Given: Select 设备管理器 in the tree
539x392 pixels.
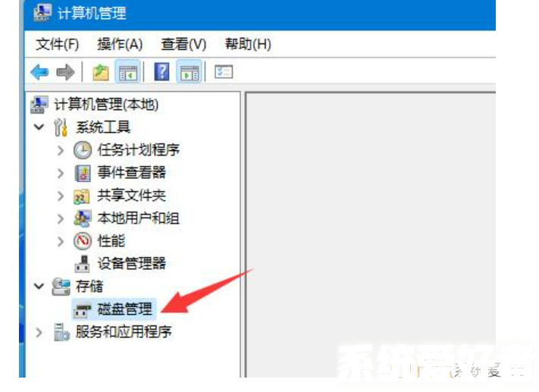Looking at the screenshot, I should [x=132, y=264].
